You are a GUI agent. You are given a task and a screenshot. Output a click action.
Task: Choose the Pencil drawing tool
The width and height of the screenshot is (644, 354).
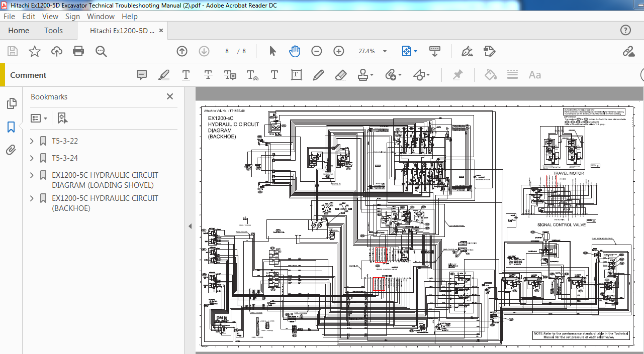click(318, 75)
